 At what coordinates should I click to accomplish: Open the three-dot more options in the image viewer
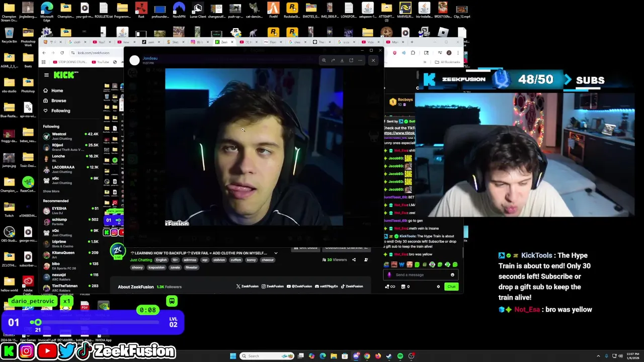pyautogui.click(x=360, y=60)
